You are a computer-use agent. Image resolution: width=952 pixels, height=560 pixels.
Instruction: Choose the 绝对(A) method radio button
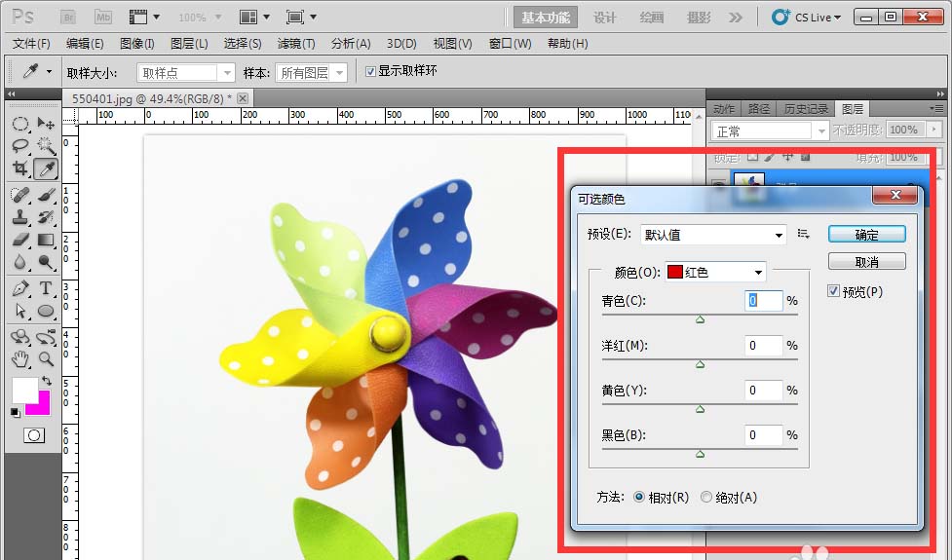[x=706, y=498]
